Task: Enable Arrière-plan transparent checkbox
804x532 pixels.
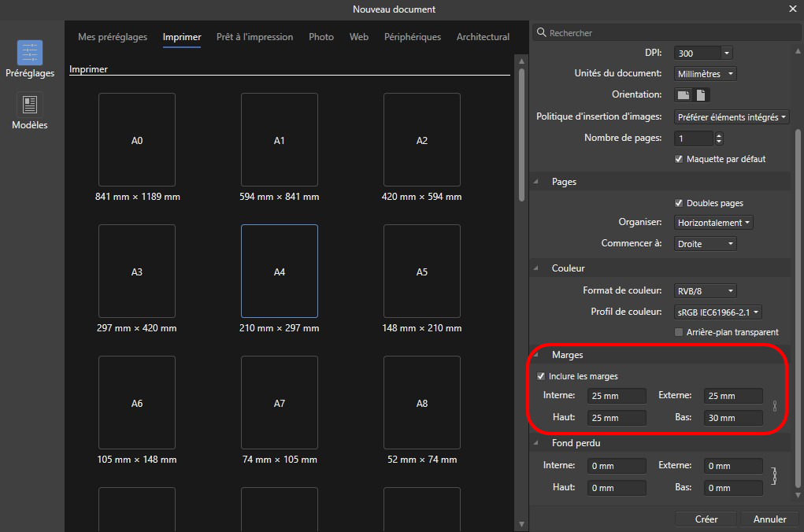Action: pos(679,332)
